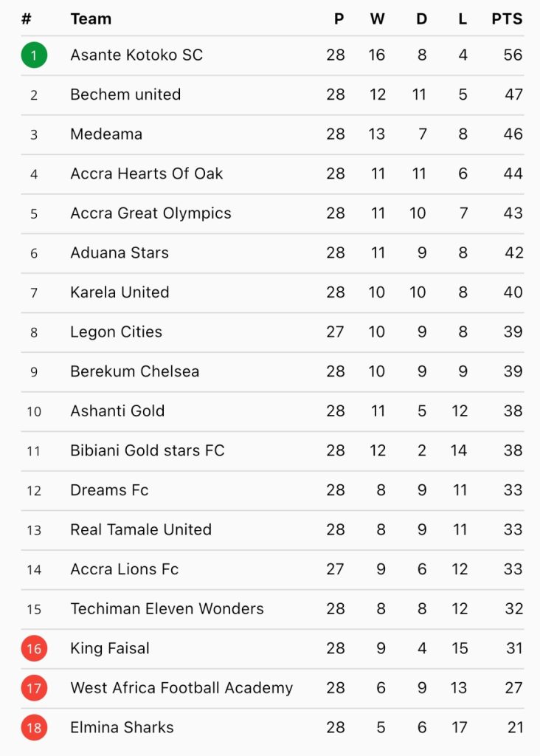Viewport: 540px width, 756px height.
Task: Open Elmina Sharks team row
Action: click(272, 727)
